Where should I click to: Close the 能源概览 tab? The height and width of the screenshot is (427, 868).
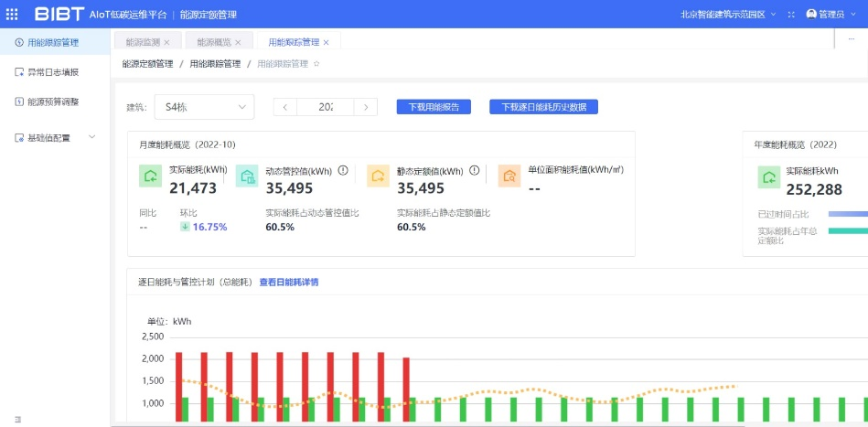[238, 43]
